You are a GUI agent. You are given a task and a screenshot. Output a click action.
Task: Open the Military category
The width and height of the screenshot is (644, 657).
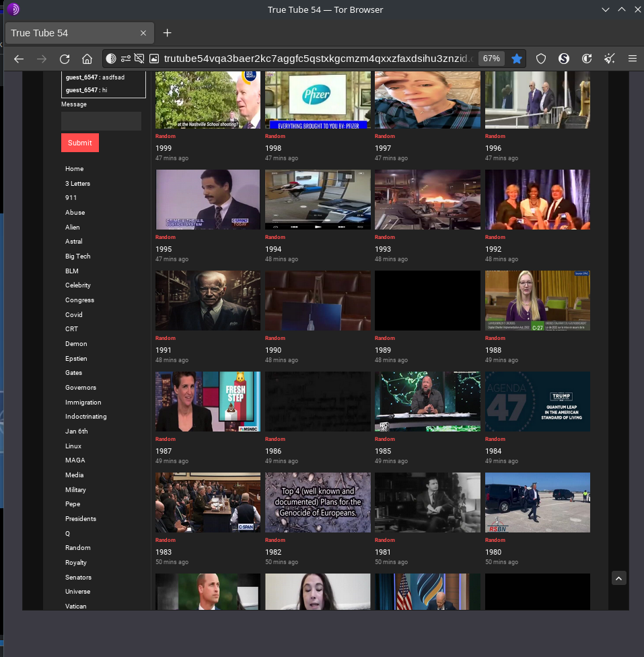(75, 490)
